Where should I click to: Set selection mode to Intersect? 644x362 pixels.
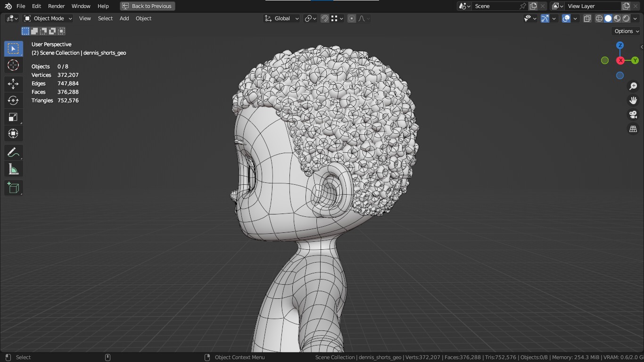click(61, 31)
